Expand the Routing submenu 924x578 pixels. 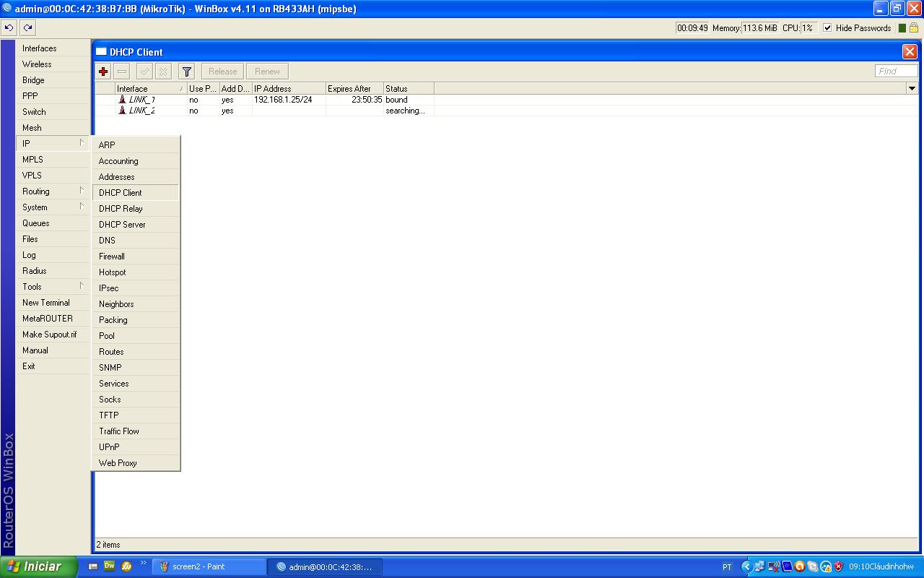click(52, 191)
